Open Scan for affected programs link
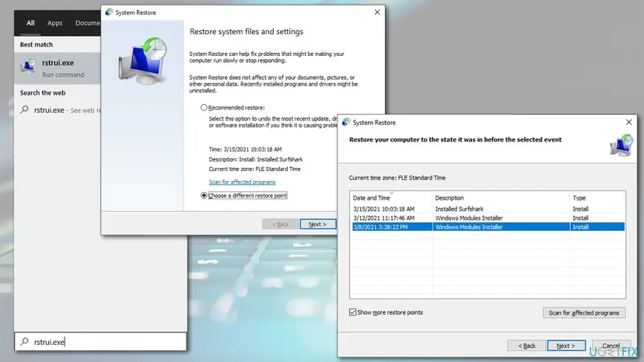 coord(242,182)
